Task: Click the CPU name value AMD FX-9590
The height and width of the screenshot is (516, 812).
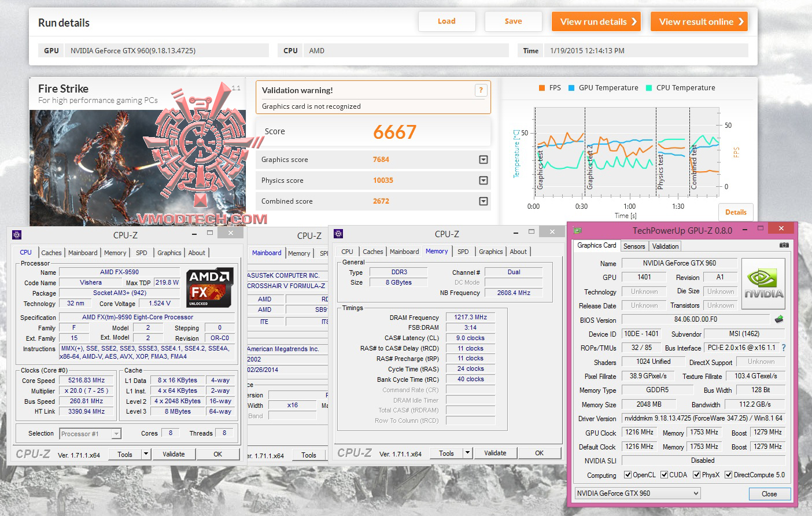Action: coord(119,272)
